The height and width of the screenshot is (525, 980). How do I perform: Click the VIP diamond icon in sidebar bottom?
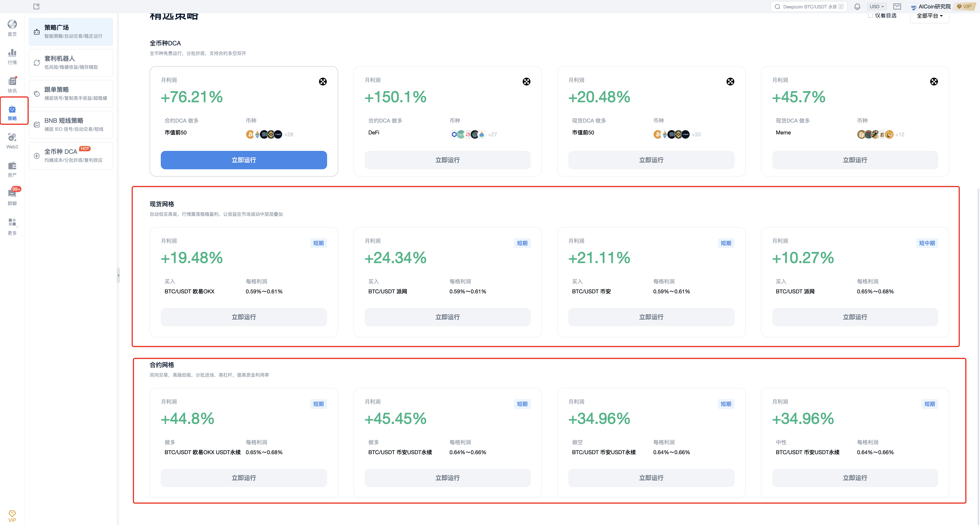[12, 516]
